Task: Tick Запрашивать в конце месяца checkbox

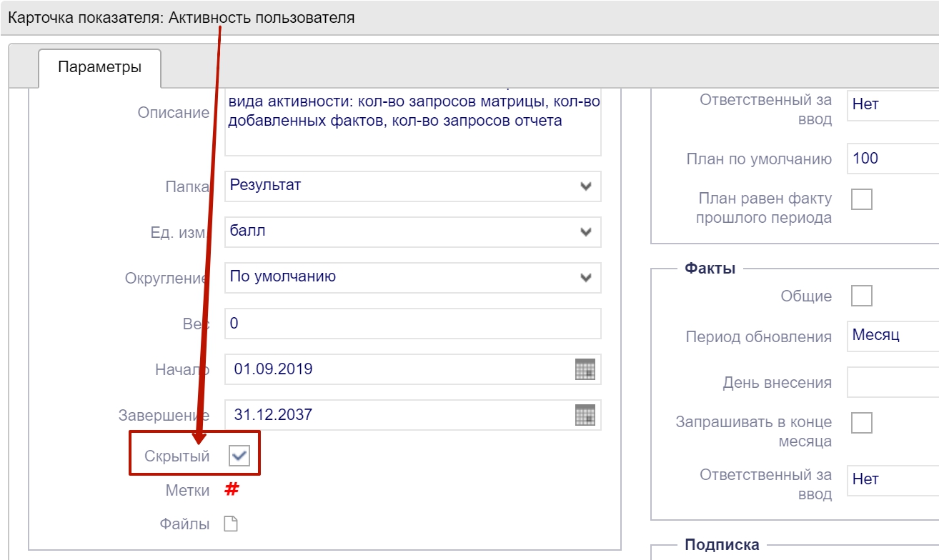Action: tap(862, 422)
